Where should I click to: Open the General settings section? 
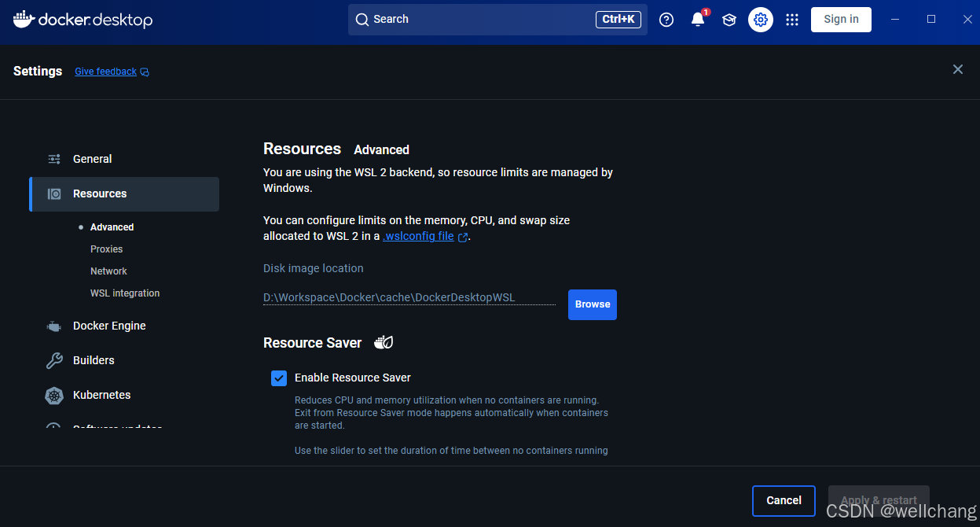point(124,159)
